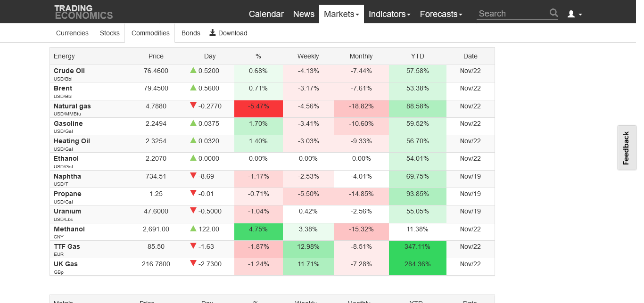This screenshot has width=644, height=303.
Task: Open the Crude Oil commodity link
Action: pos(69,71)
